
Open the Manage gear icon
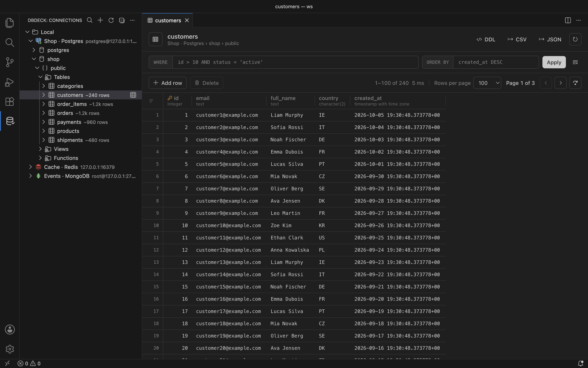[10, 349]
